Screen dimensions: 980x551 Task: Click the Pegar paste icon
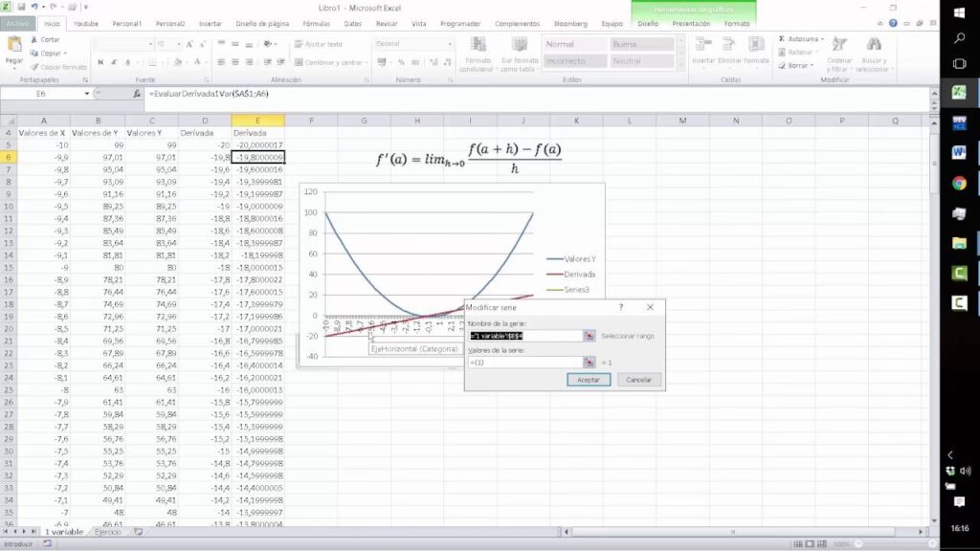pyautogui.click(x=14, y=48)
